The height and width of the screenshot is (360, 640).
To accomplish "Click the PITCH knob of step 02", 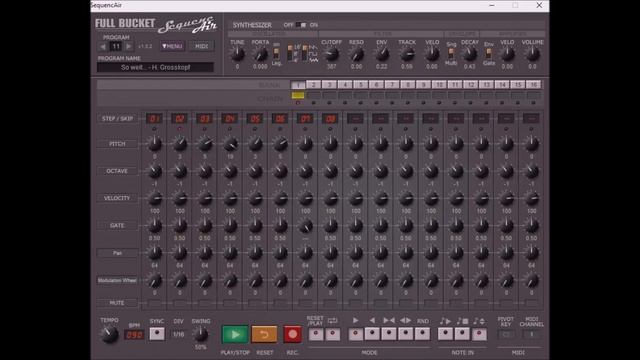I will (x=180, y=143).
